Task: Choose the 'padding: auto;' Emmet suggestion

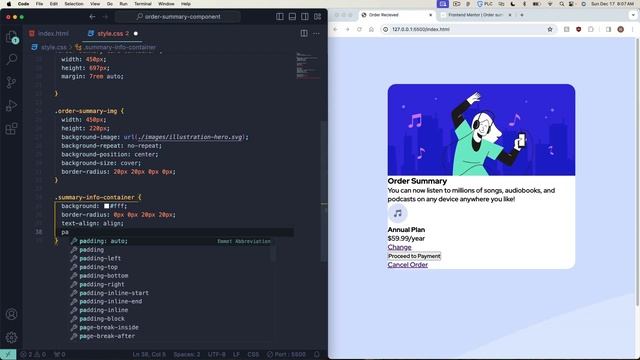Action: click(170, 241)
